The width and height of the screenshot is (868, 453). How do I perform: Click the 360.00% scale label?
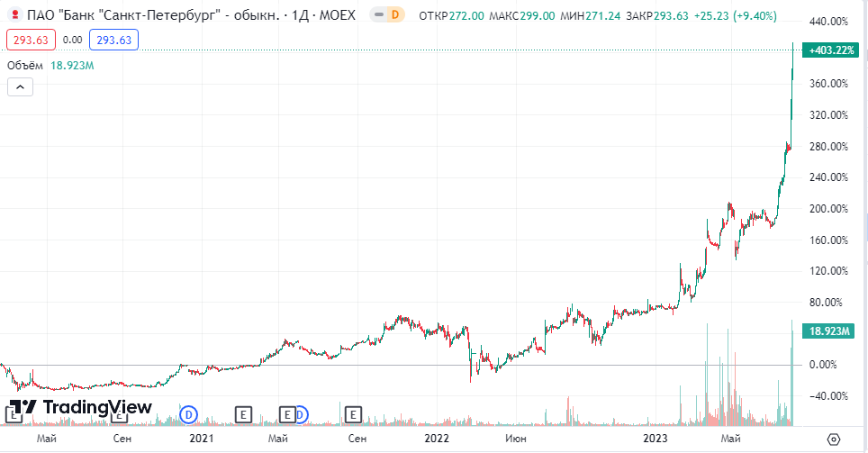coord(828,84)
